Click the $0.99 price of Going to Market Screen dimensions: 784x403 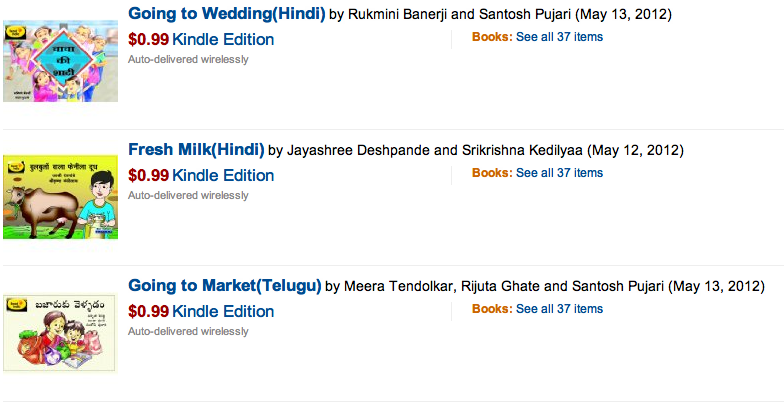click(148, 311)
